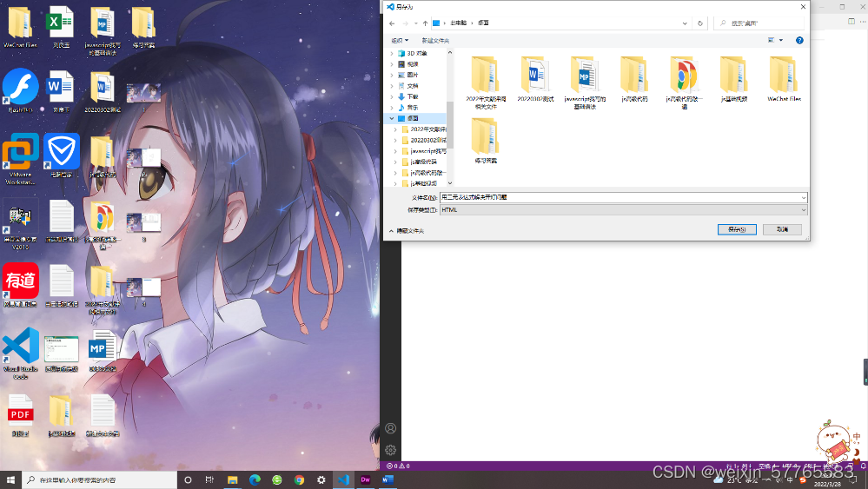The image size is (868, 489).
Task: Click the Windows Start button
Action: tap(11, 479)
